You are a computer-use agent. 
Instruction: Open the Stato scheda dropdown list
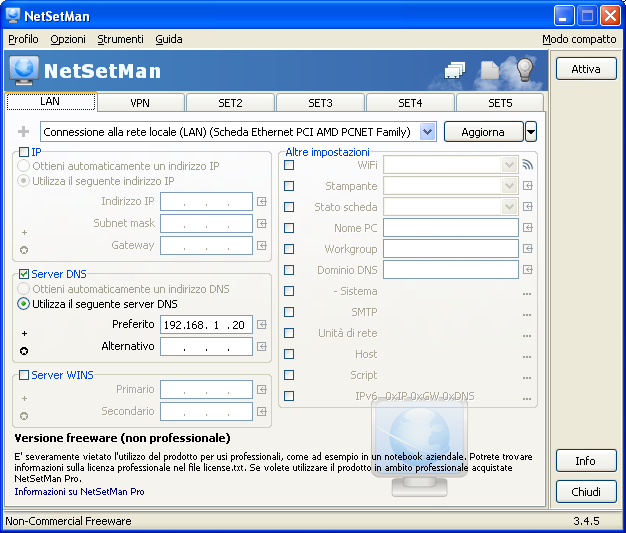[509, 206]
